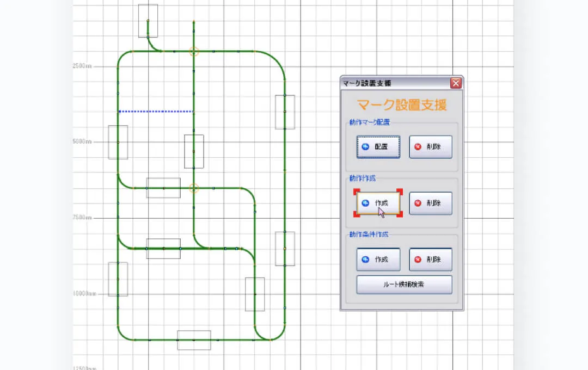This screenshot has height=370, width=588.
Task: Select rectangle on center vertical track
Action: (x=194, y=151)
